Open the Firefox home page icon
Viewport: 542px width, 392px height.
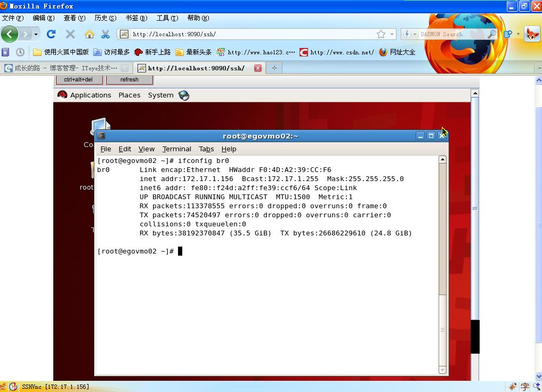point(90,34)
